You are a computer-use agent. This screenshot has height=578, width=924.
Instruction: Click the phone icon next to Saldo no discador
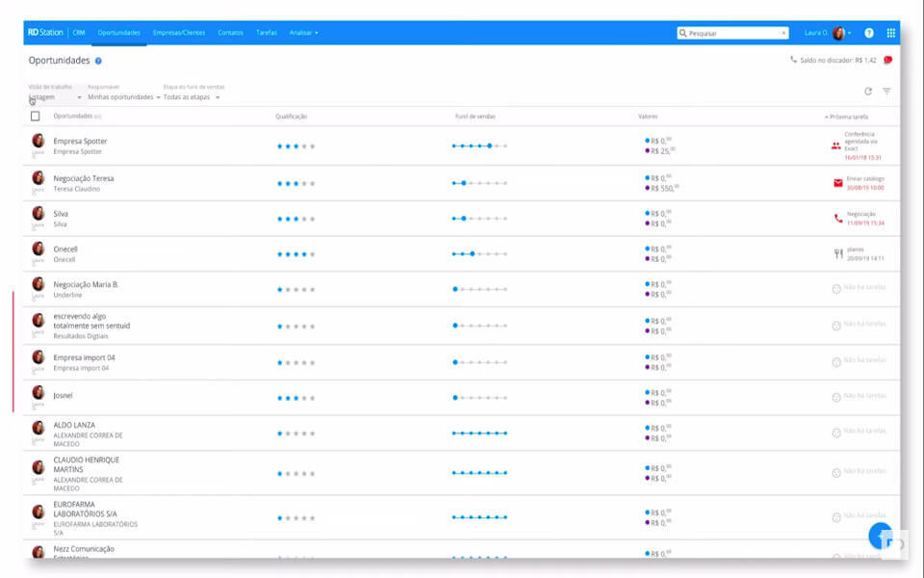(x=793, y=60)
